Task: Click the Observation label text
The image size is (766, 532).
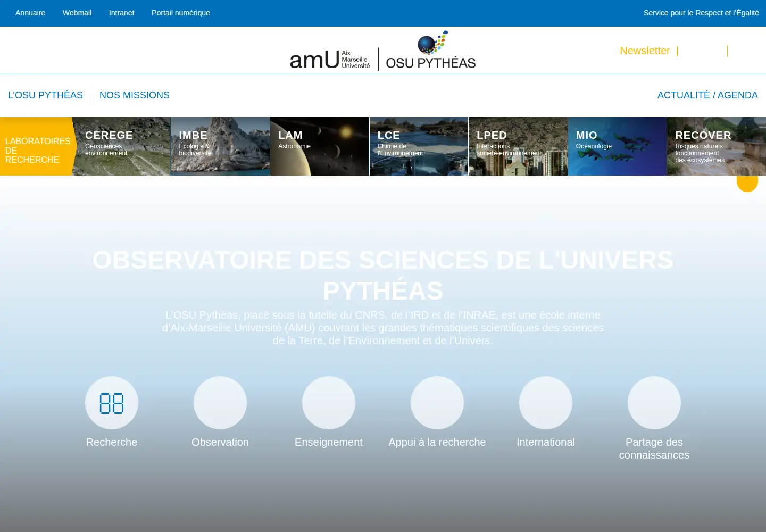Action: point(220,442)
